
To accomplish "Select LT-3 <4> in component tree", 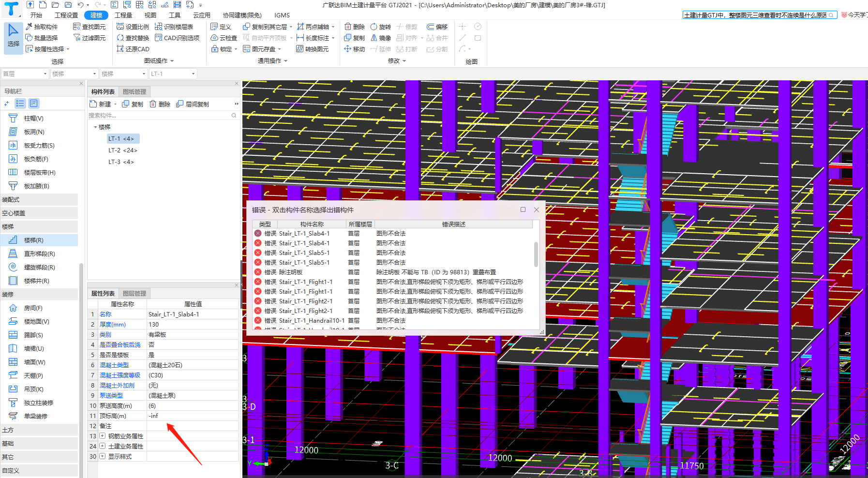I will pos(121,162).
